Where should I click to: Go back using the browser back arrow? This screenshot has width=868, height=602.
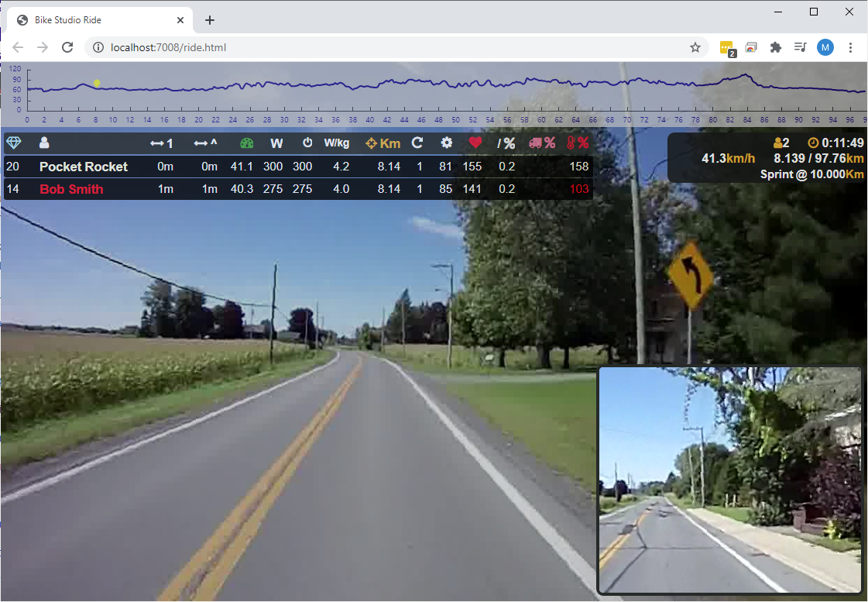tap(19, 47)
